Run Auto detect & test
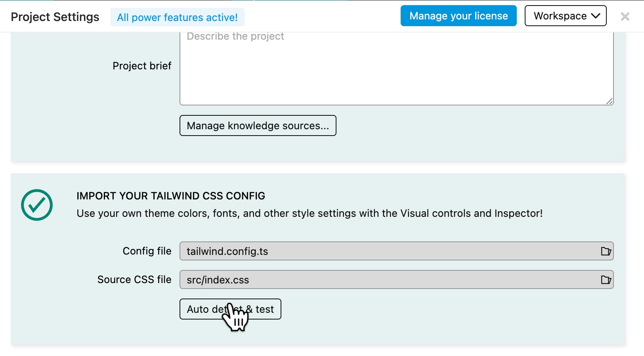The image size is (644, 356). pyautogui.click(x=230, y=309)
